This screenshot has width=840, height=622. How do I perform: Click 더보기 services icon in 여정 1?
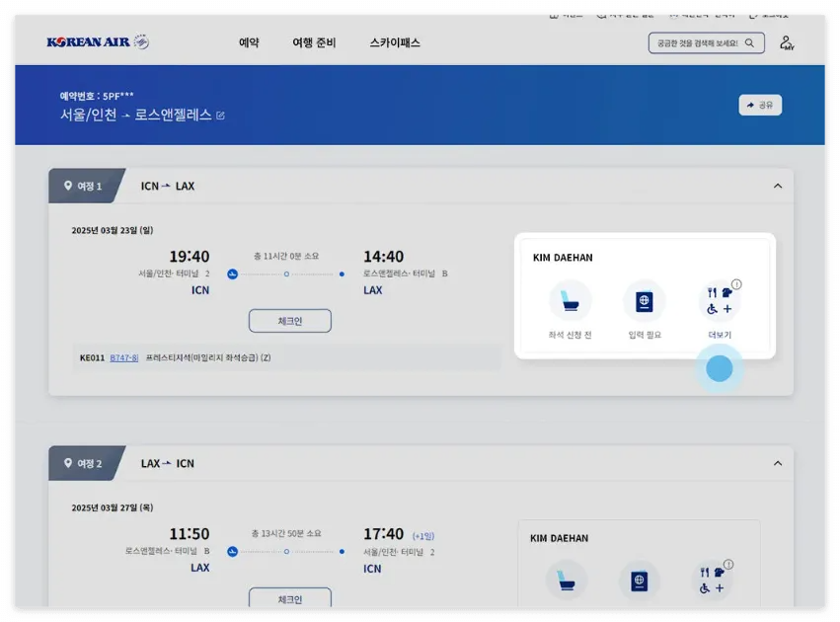click(x=719, y=301)
